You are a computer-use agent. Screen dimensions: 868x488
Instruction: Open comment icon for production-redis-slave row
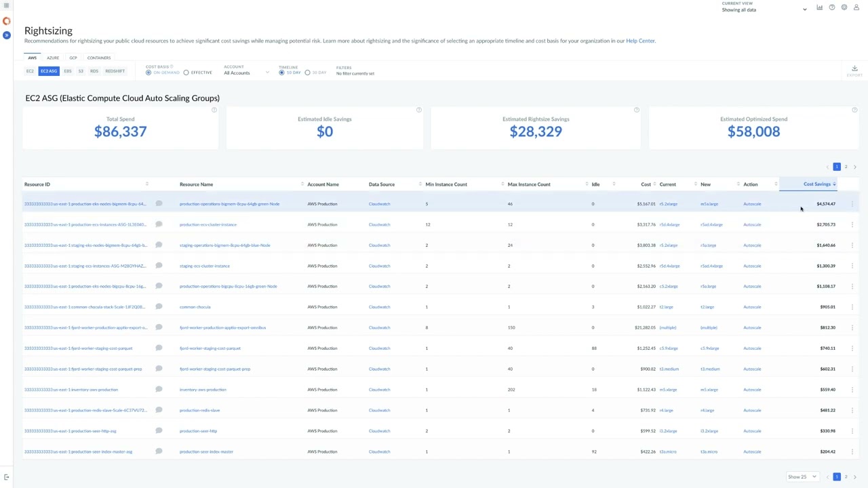[x=159, y=410]
